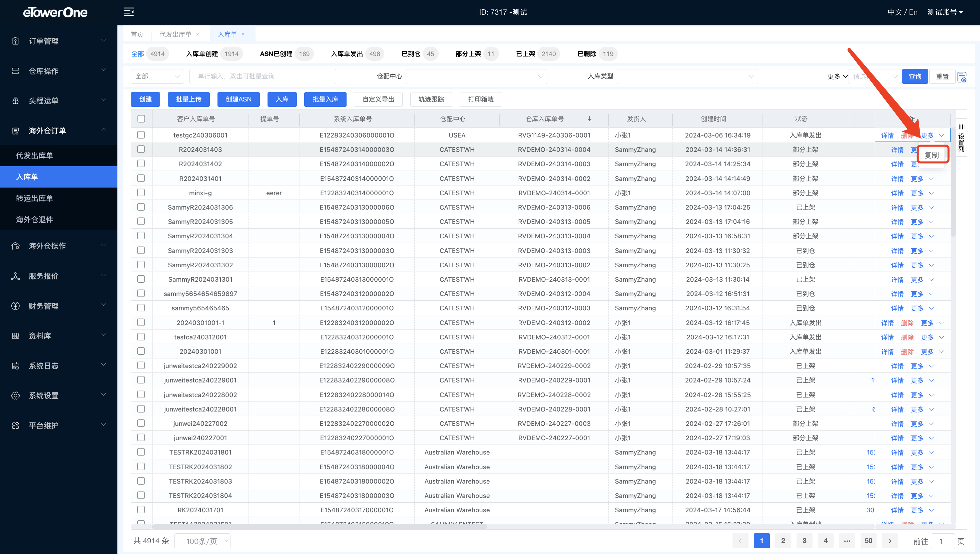Close the 代发出库单 tab
This screenshot has width=980, height=554.
(x=197, y=34)
